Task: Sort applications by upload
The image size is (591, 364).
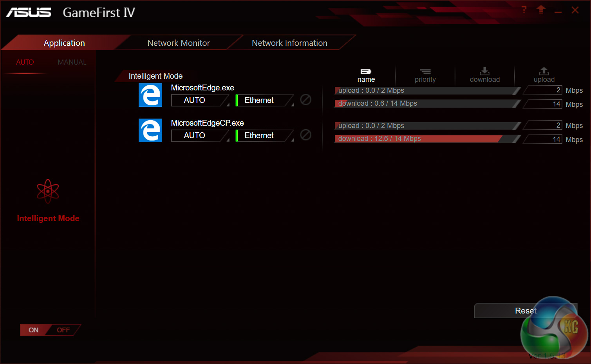Action: (544, 75)
